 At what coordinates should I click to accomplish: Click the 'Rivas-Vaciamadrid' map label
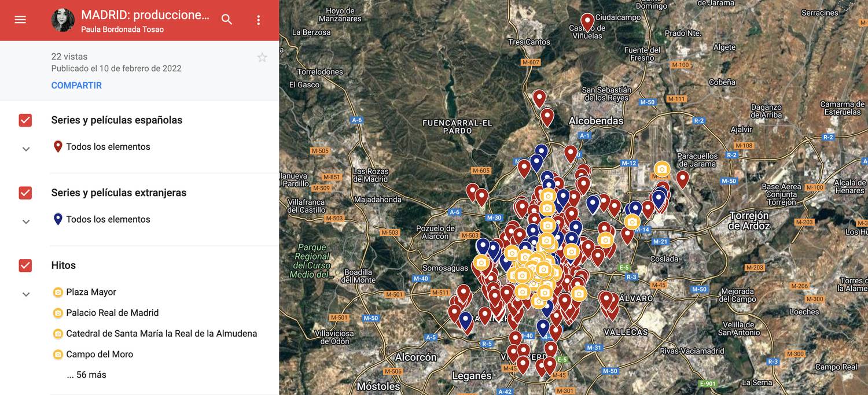pyautogui.click(x=692, y=351)
